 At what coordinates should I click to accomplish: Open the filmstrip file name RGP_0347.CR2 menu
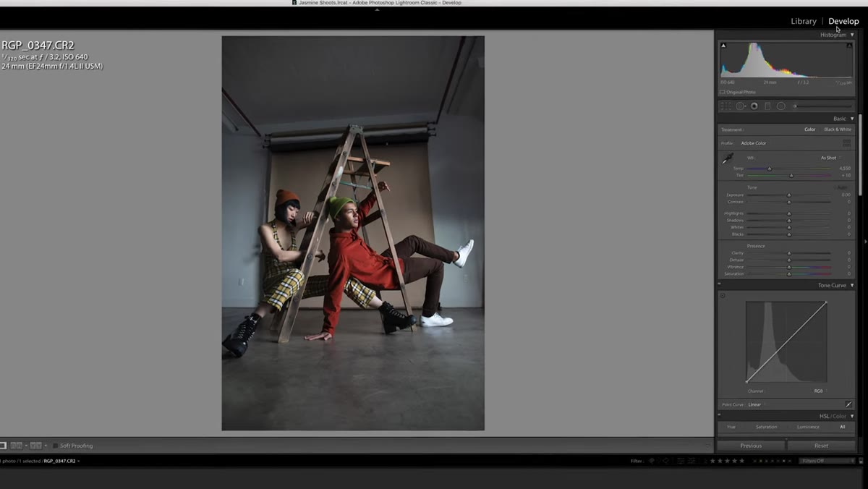click(61, 461)
